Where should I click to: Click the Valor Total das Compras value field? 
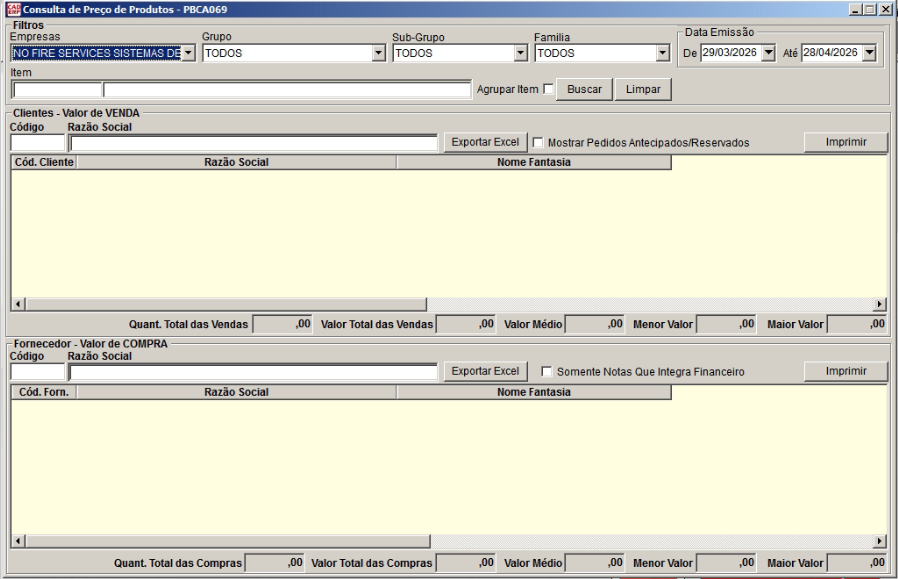[466, 563]
